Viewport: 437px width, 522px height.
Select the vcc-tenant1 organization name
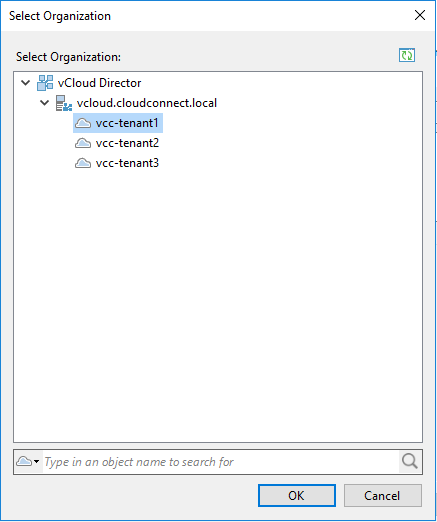127,123
